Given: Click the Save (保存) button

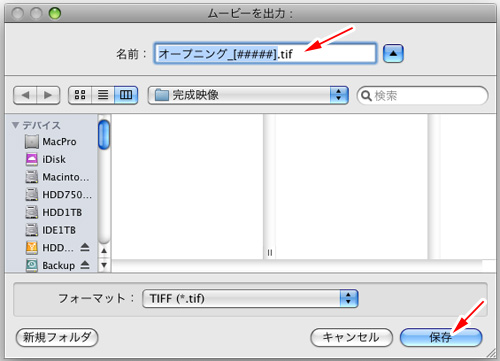Looking at the screenshot, I should (441, 337).
